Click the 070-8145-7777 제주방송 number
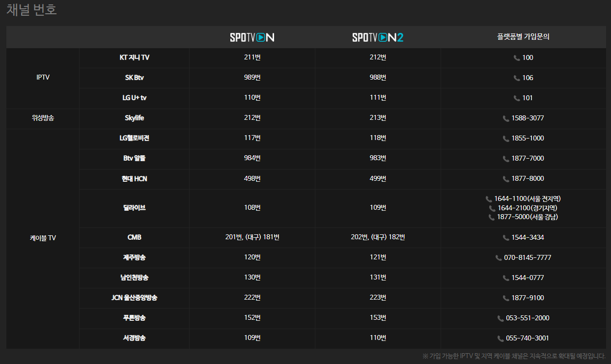The image size is (611, 364). coord(528,258)
